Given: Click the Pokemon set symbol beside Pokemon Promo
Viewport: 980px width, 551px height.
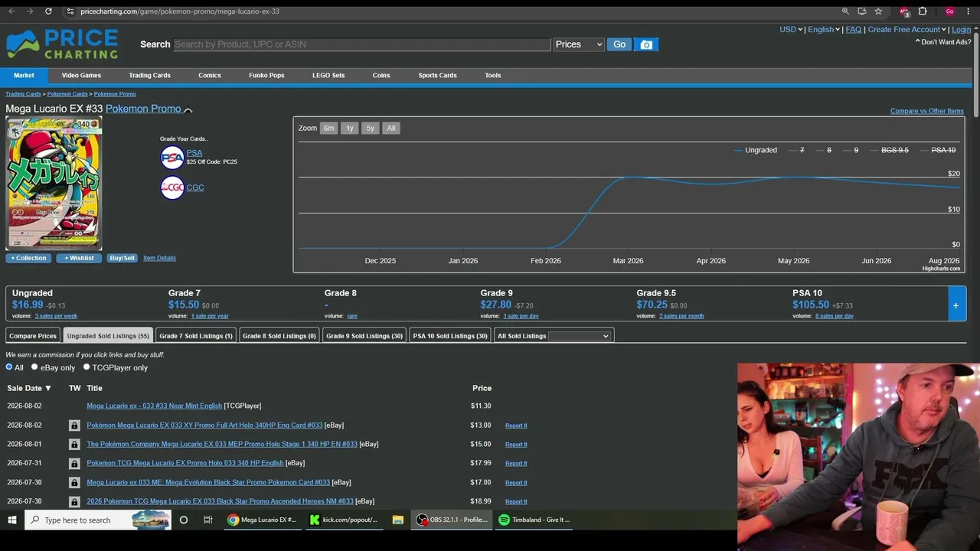Looking at the screenshot, I should 188,109.
